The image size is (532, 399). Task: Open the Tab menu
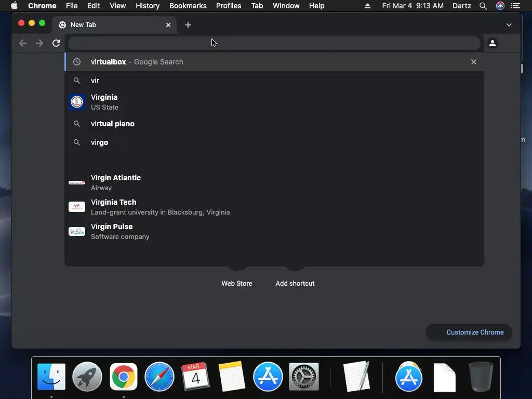[x=257, y=6]
